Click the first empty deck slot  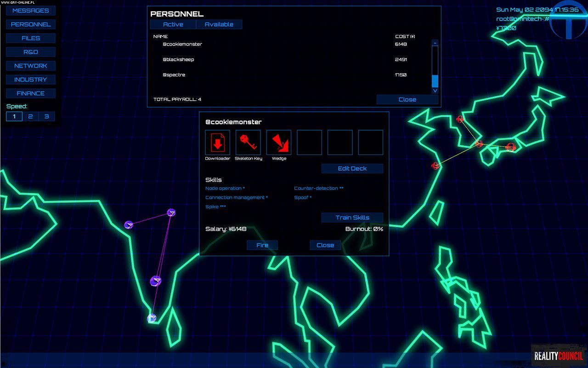[x=309, y=143]
